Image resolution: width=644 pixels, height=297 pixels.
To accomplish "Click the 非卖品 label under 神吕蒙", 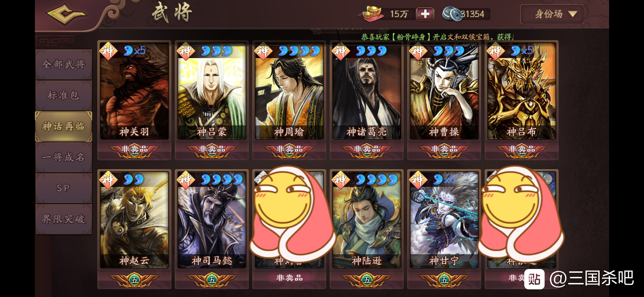I will [x=212, y=149].
